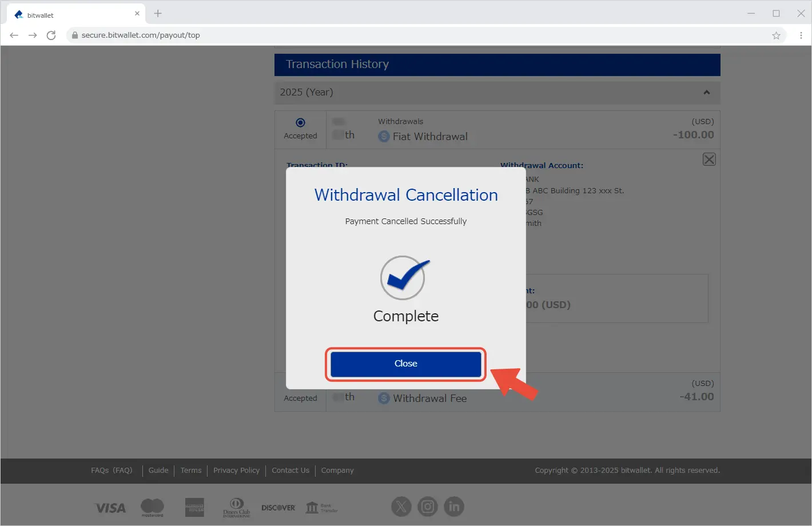The width and height of the screenshot is (812, 526).
Task: Click the Fiat Withdrawal dollar icon
Action: pyautogui.click(x=384, y=137)
